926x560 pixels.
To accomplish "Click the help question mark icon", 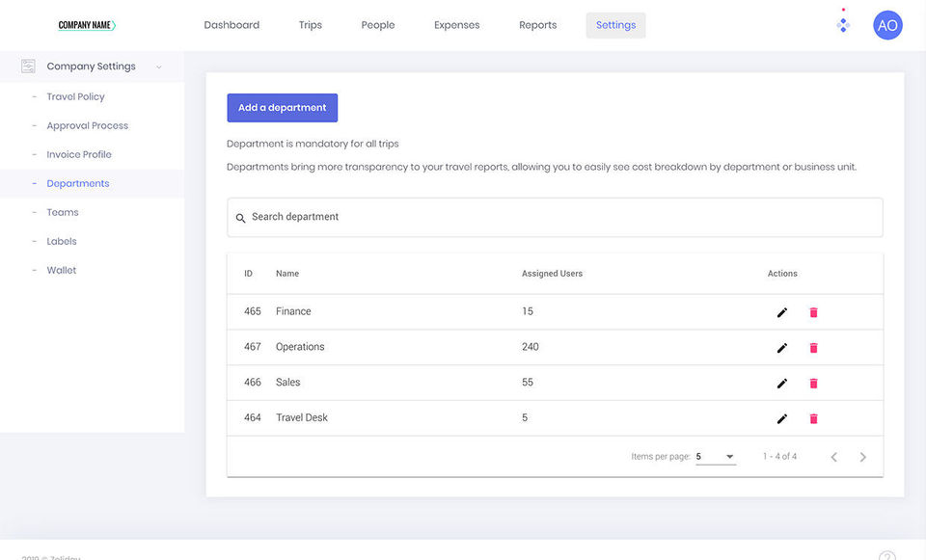I will (x=887, y=556).
